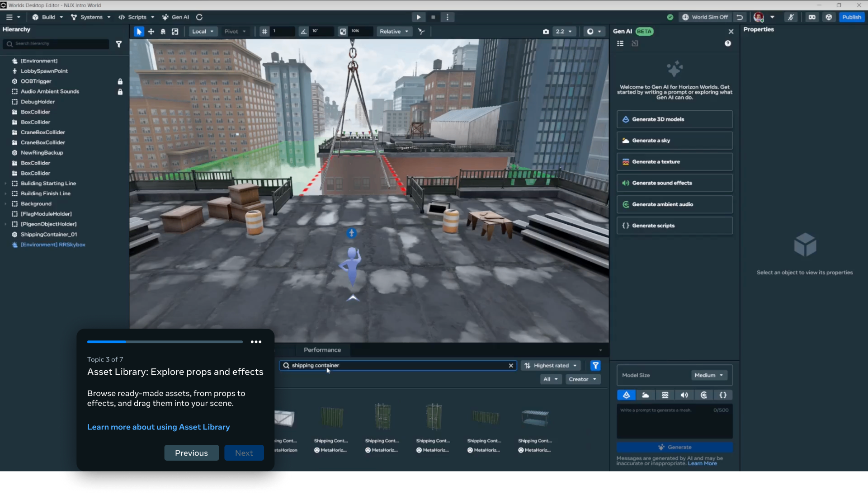868x495 pixels.
Task: Toggle grid snapping hash icon
Action: pyautogui.click(x=264, y=32)
